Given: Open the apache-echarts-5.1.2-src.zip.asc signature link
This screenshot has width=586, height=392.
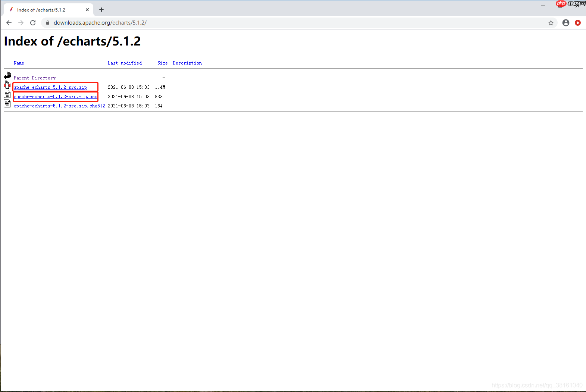Looking at the screenshot, I should [56, 97].
